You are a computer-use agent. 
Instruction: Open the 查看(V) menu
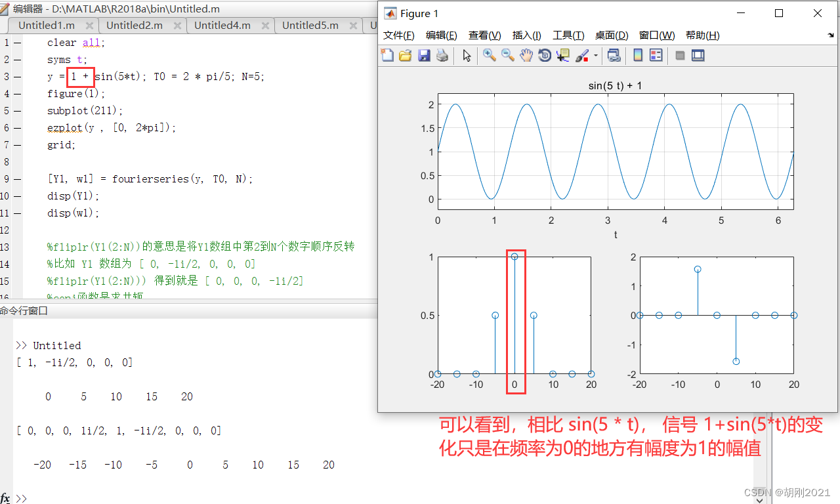(485, 35)
